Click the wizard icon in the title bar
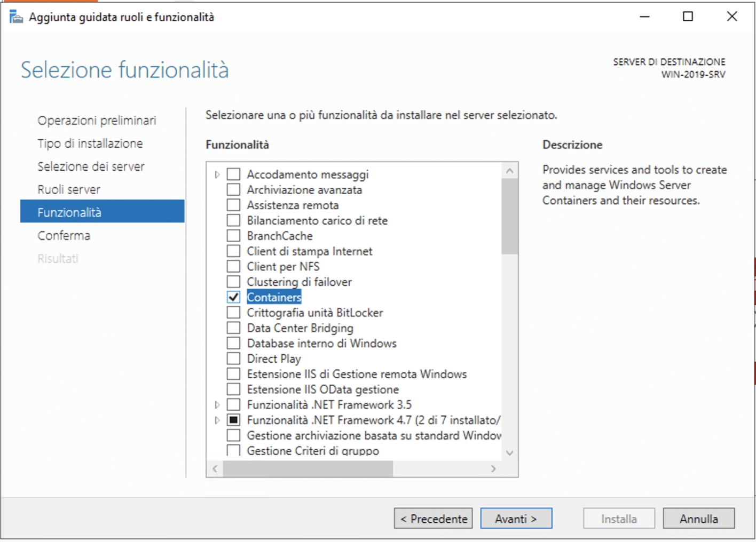756x542 pixels. (x=16, y=17)
